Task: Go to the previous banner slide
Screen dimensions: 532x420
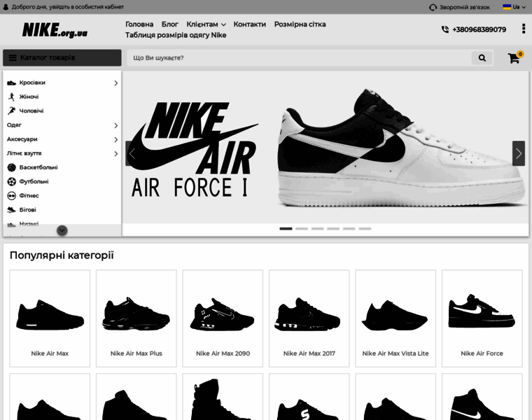Action: (x=132, y=153)
